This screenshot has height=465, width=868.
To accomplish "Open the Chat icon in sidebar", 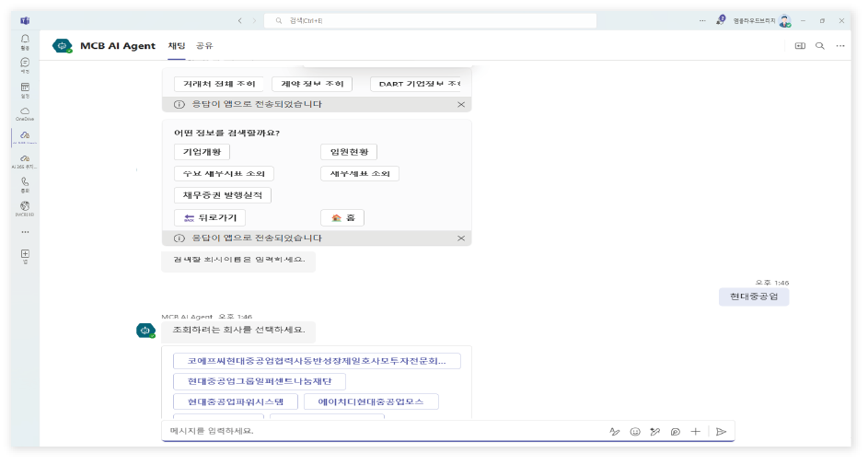I will 25,64.
